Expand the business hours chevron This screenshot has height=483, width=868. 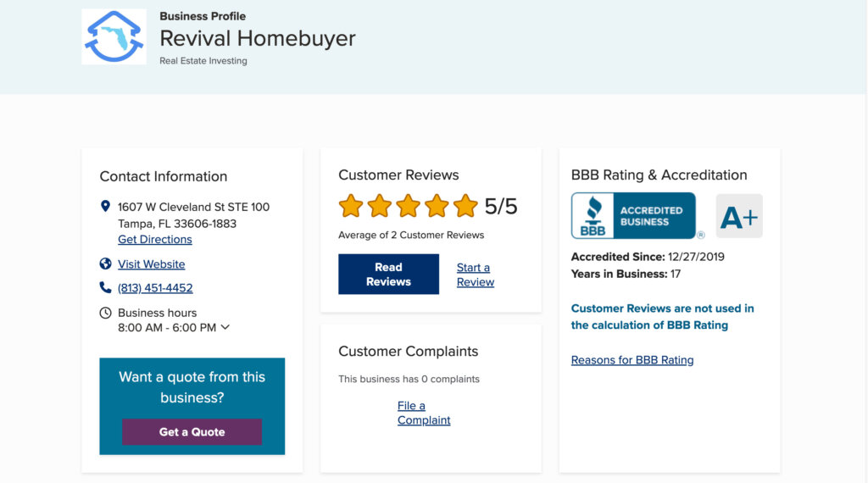(x=225, y=327)
